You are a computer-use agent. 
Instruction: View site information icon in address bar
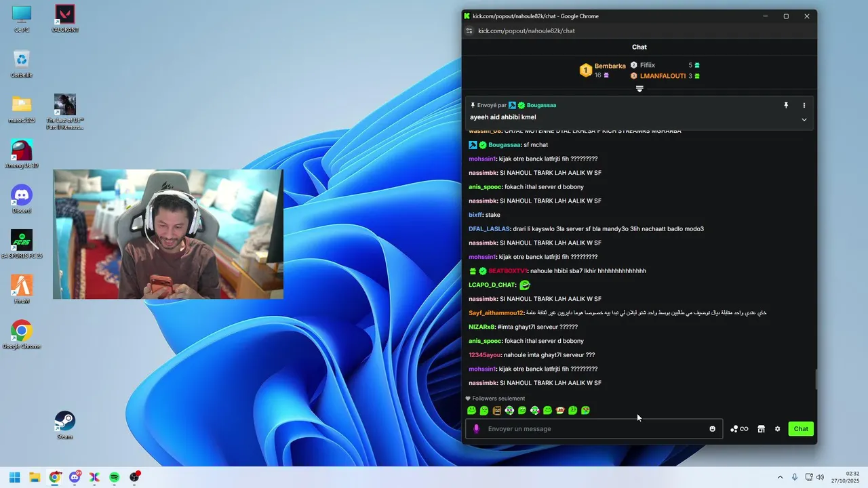click(x=469, y=30)
